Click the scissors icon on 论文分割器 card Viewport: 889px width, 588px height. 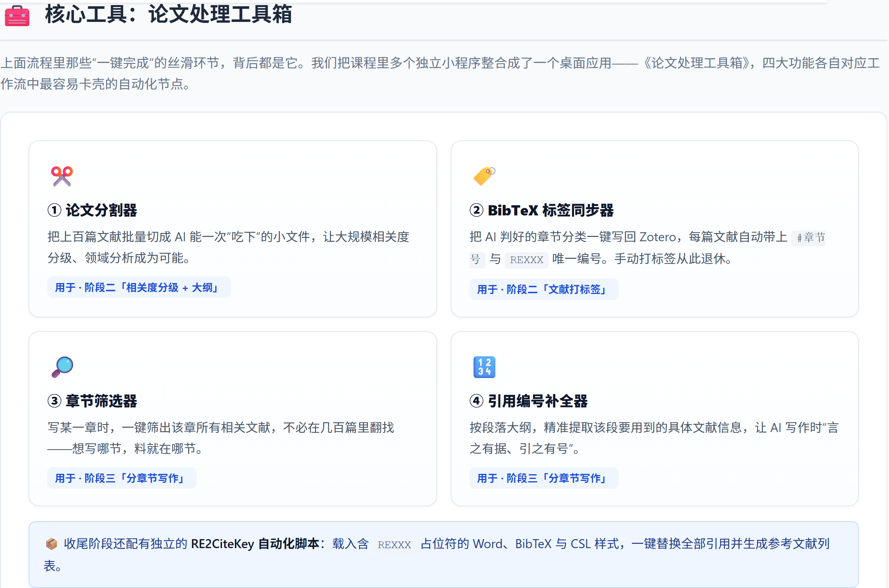point(62,176)
